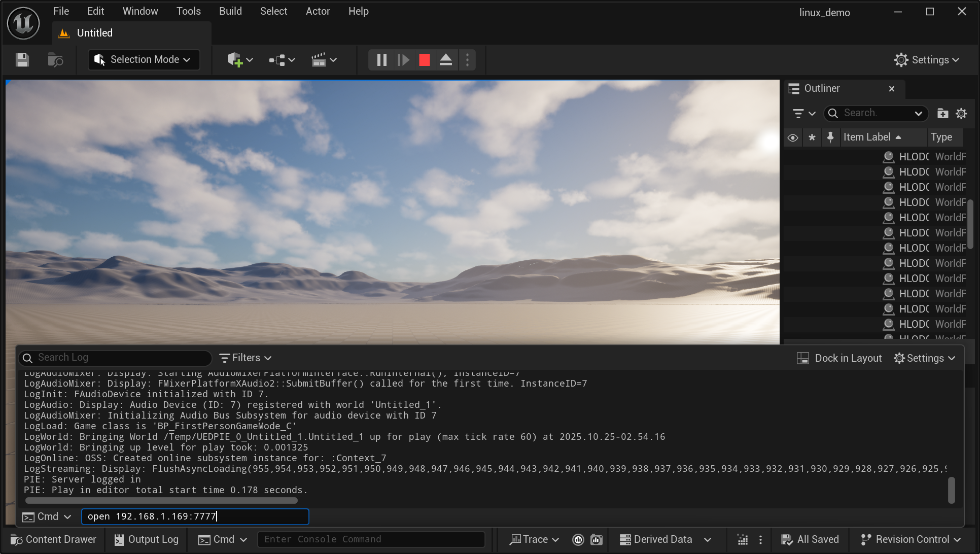The height and width of the screenshot is (554, 980).
Task: Open the Outliner filter options dropdown
Action: pos(804,114)
